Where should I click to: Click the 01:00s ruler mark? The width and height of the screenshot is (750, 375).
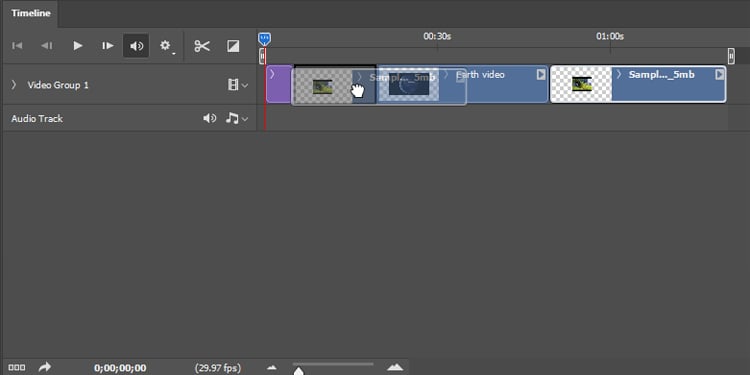610,36
